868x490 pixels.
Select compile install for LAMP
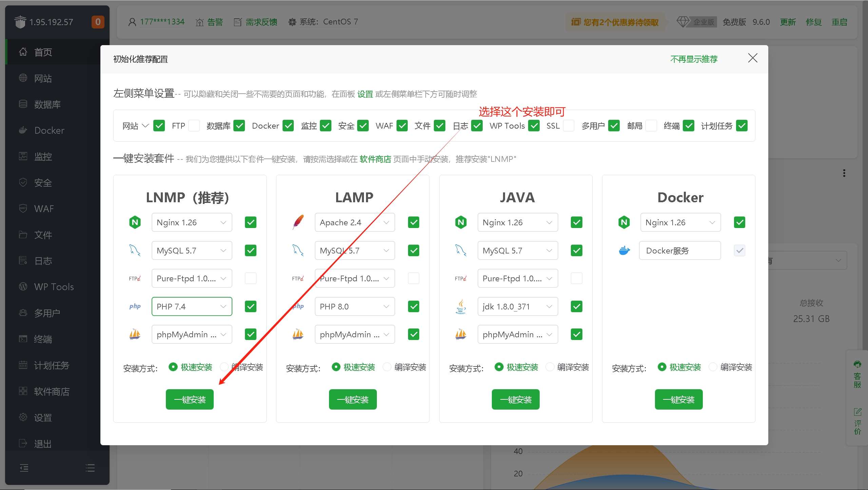click(x=387, y=367)
